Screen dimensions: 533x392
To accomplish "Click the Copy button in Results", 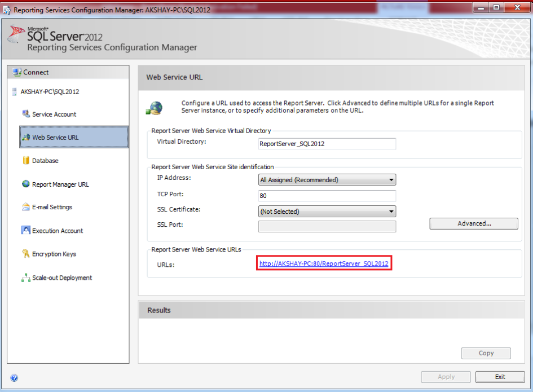I will [x=486, y=353].
